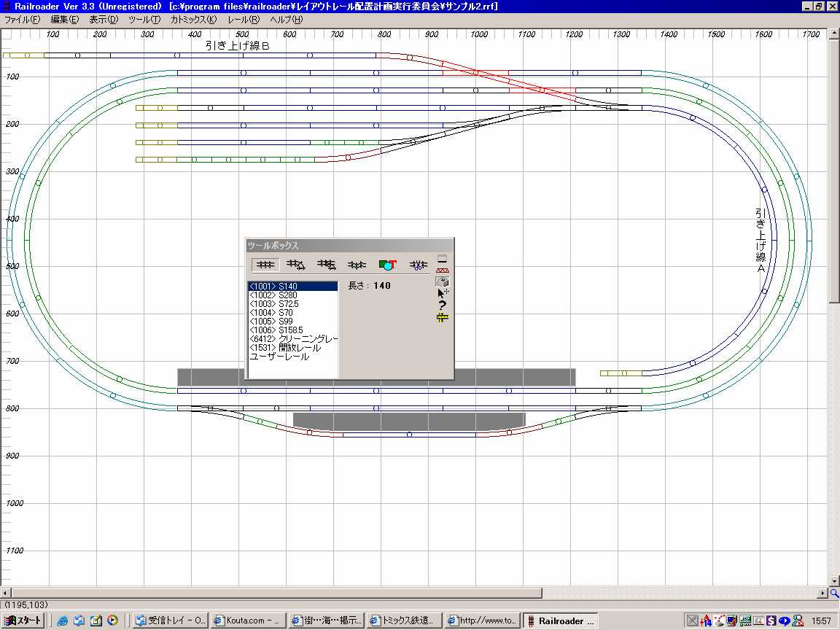
Task: Click the horizontal scrollbar right arrow
Action: pyautogui.click(x=823, y=594)
